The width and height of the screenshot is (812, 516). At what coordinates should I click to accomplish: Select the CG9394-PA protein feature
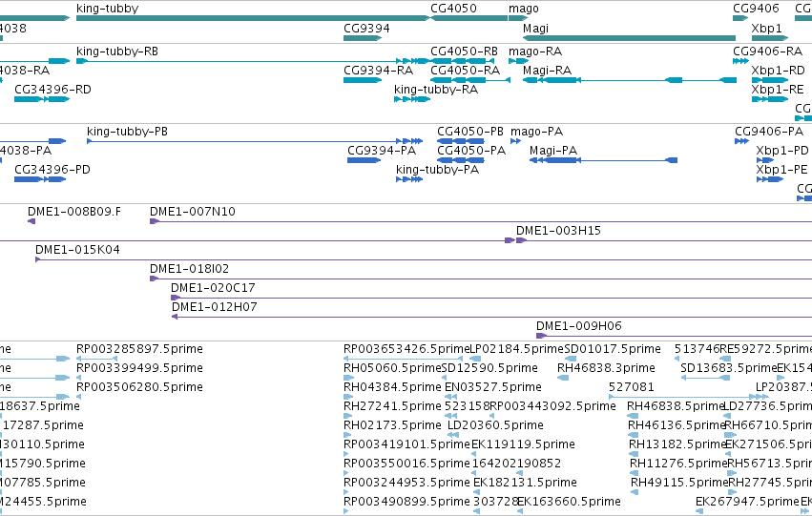point(364,160)
